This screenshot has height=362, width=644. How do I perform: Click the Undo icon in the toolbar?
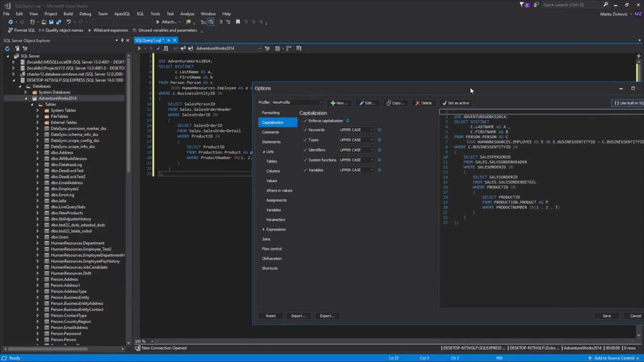pos(69,22)
